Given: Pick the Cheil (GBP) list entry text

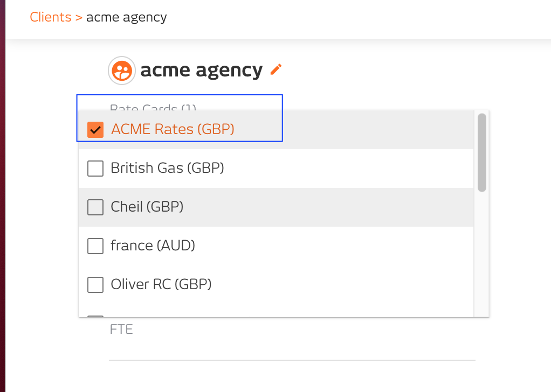Looking at the screenshot, I should pos(147,207).
